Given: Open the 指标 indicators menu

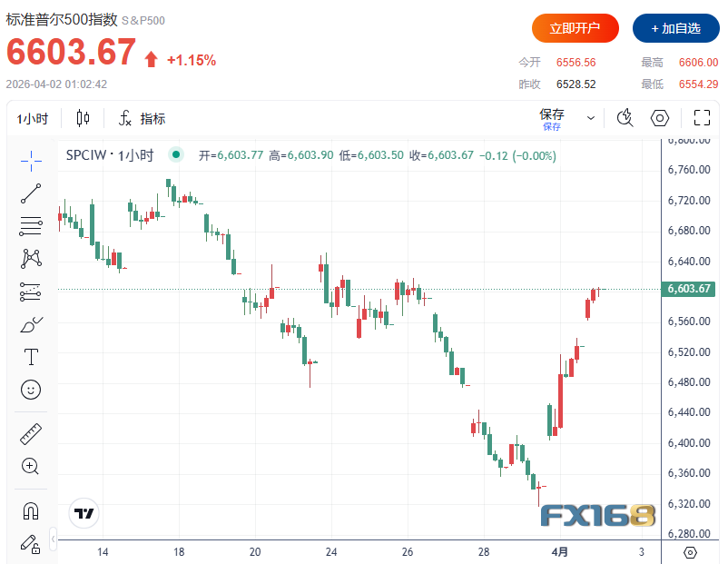Looking at the screenshot, I should coord(142,118).
